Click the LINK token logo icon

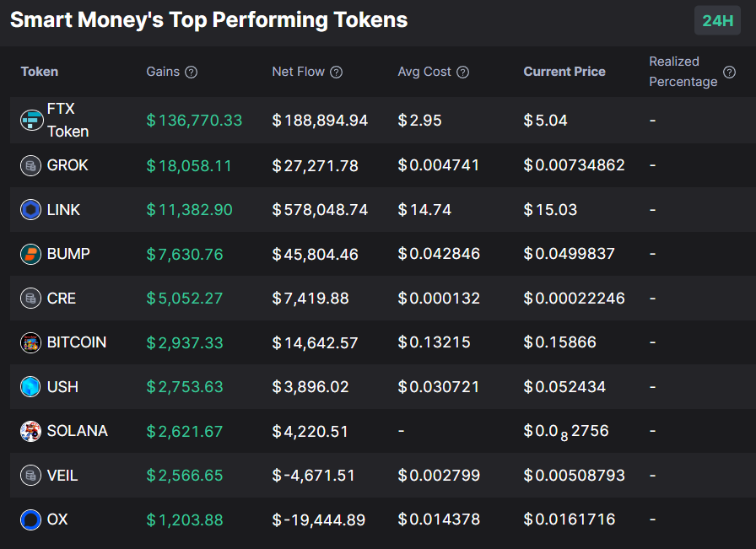[30, 210]
